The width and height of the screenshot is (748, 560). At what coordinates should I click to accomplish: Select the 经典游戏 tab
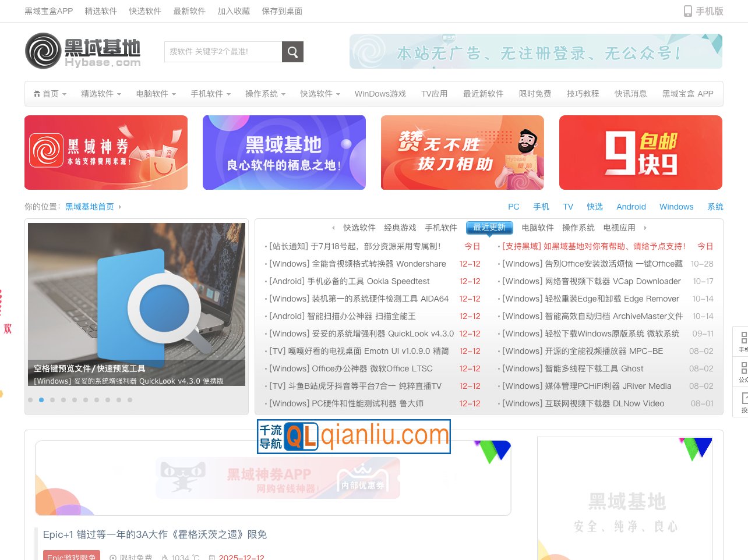click(x=400, y=228)
